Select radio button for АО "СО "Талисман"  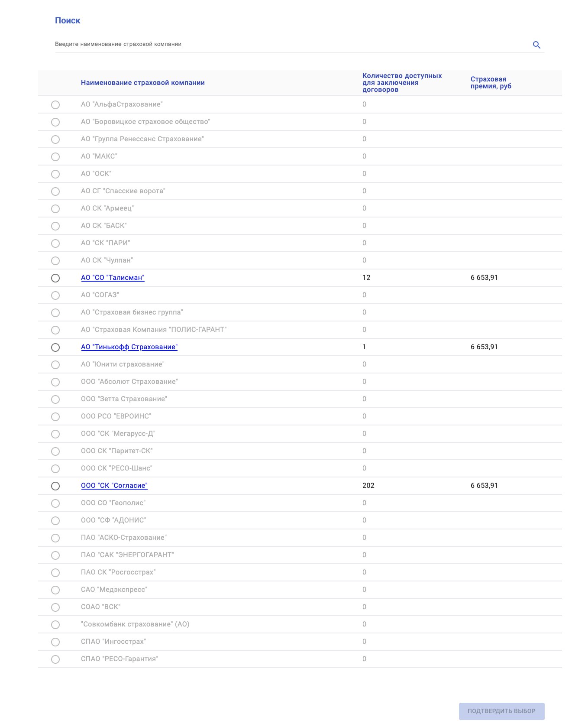click(x=55, y=278)
